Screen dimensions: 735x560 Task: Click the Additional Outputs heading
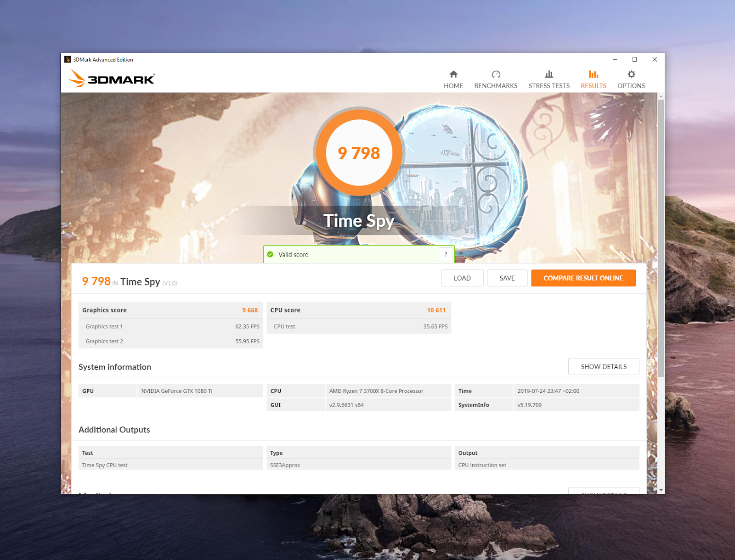114,430
